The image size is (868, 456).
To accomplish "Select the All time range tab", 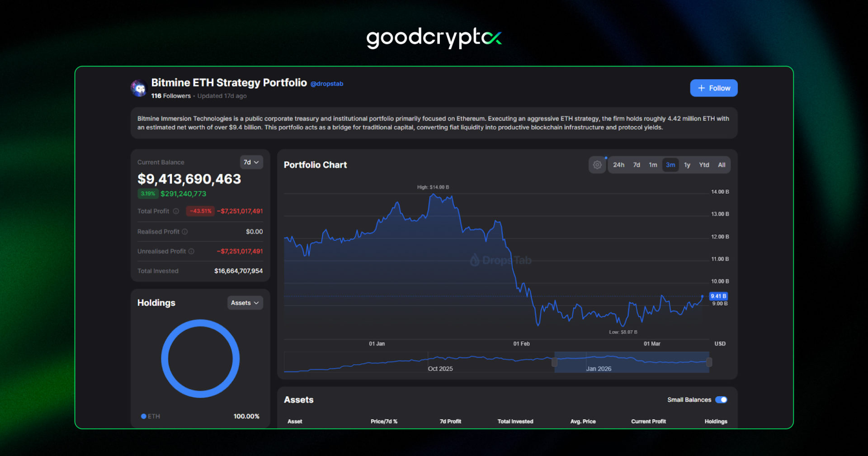I will (x=722, y=165).
